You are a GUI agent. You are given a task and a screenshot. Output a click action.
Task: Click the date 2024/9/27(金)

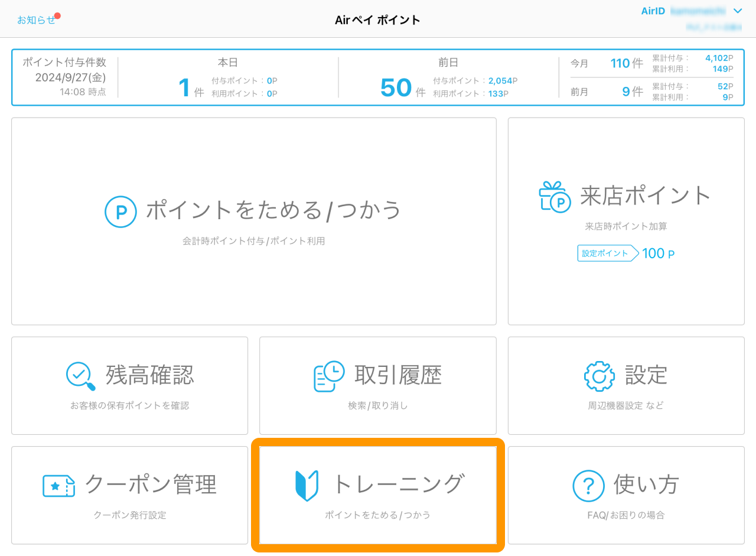(71, 77)
